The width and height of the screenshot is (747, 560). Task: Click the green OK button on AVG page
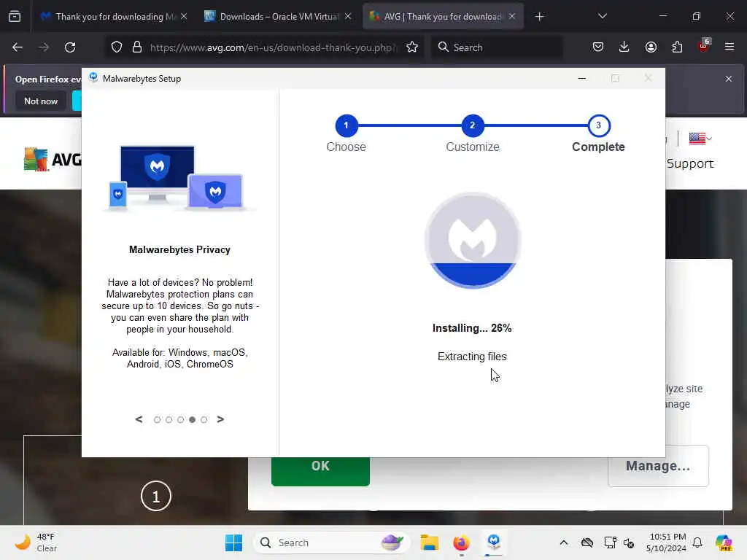click(x=321, y=470)
